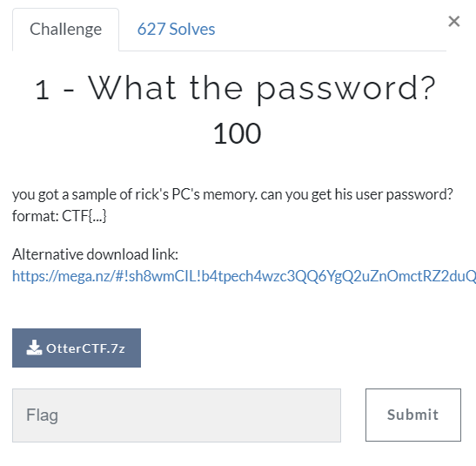The width and height of the screenshot is (476, 466).
Task: Click the 'CTF{...}' format example text
Action: point(84,216)
